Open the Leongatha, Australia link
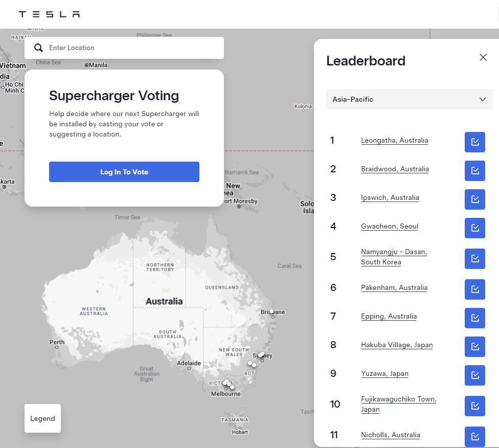This screenshot has width=499, height=448. tap(394, 141)
